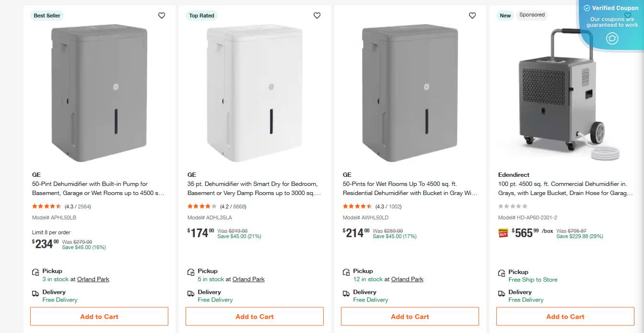Add the $234 GE dehumidifier to cart

(x=99, y=317)
